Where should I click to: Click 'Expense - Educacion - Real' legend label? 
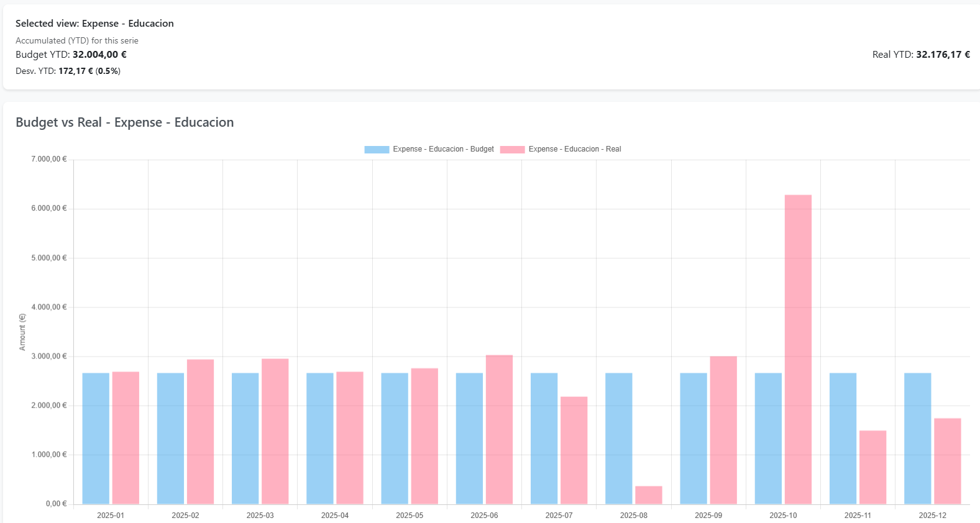575,149
